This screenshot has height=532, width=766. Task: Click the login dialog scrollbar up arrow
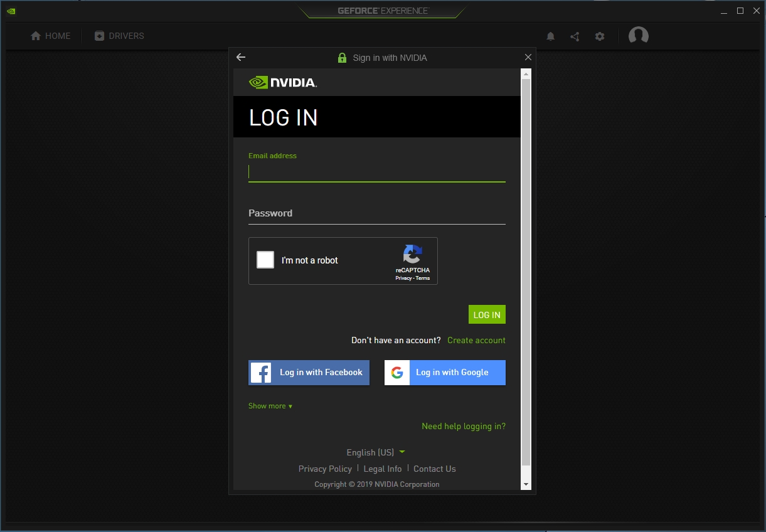[x=526, y=73]
